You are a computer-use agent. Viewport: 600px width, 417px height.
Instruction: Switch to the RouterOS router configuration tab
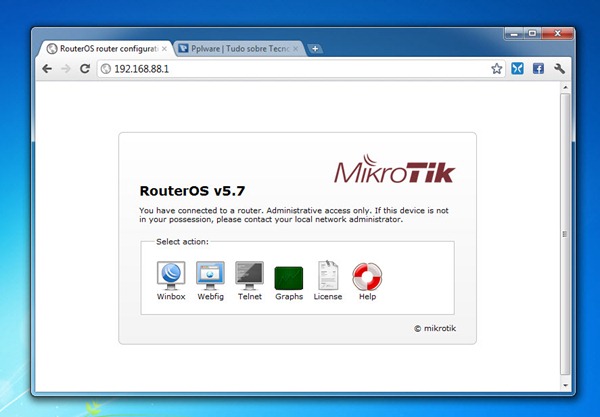pos(107,49)
